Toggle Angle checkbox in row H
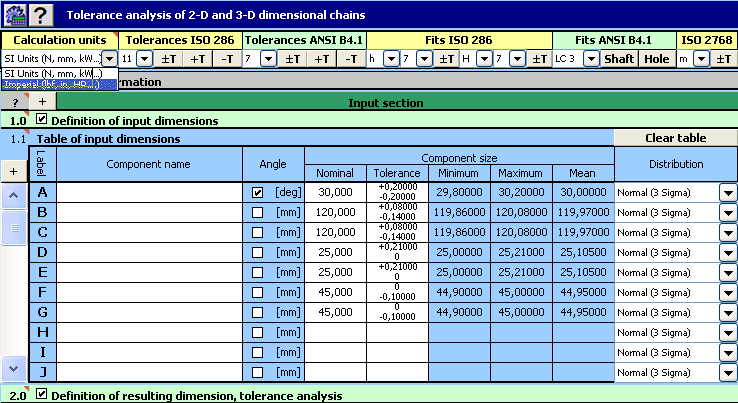The width and height of the screenshot is (738, 403). [x=257, y=332]
